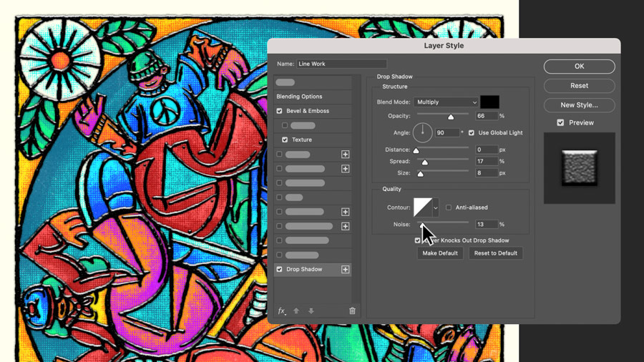Click the Spread slider handle
Screen dimensions: 644x362
(424, 162)
